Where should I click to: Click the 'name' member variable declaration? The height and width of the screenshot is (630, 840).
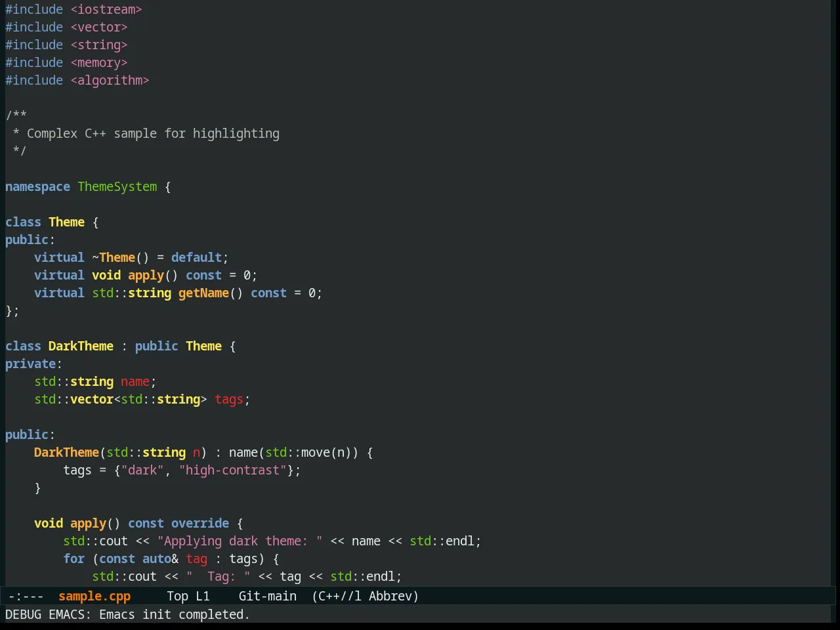click(x=135, y=381)
